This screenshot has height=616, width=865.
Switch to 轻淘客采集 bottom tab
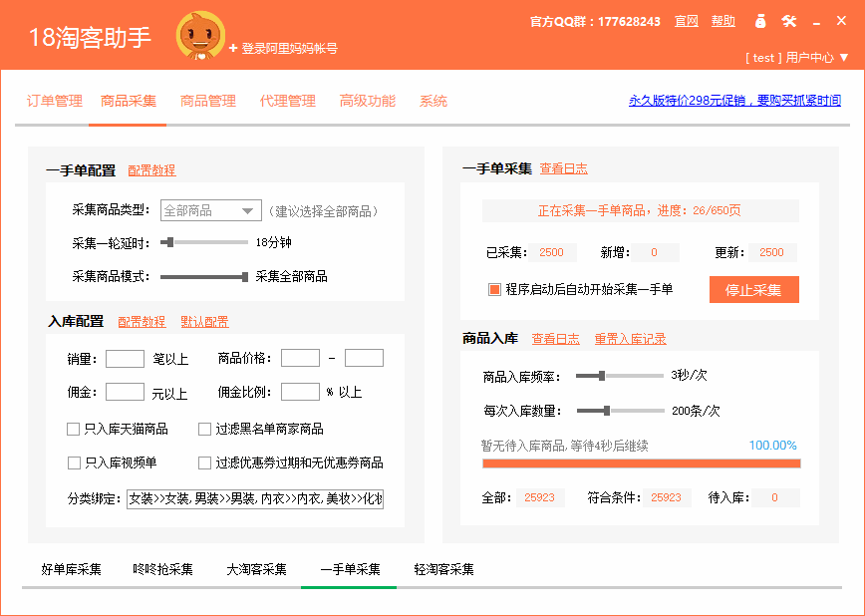pos(443,569)
